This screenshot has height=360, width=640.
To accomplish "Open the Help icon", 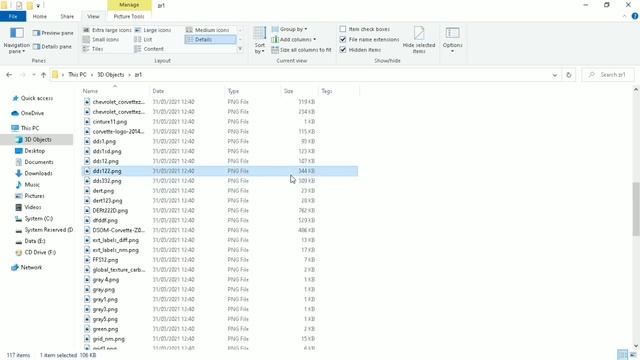I will point(635,16).
